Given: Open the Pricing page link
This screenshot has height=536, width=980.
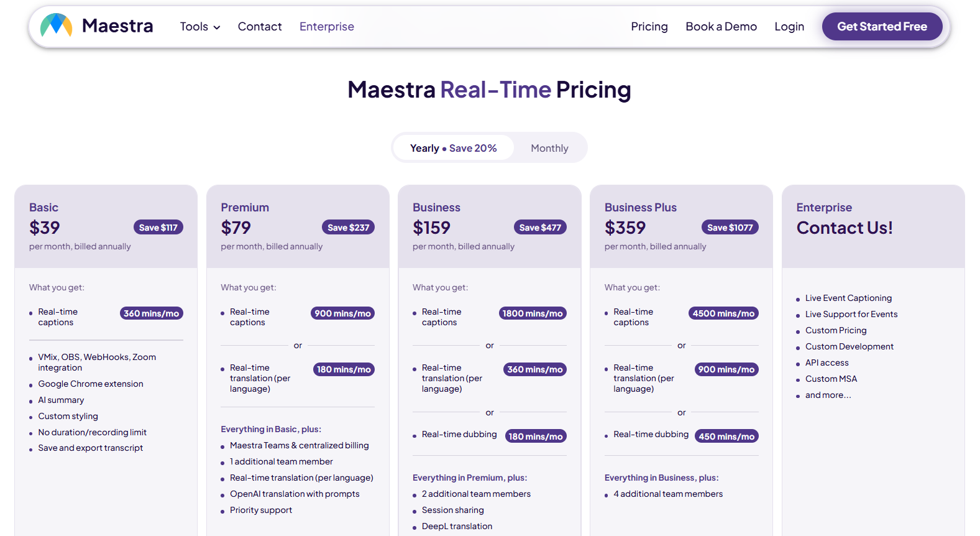Looking at the screenshot, I should tap(649, 26).
